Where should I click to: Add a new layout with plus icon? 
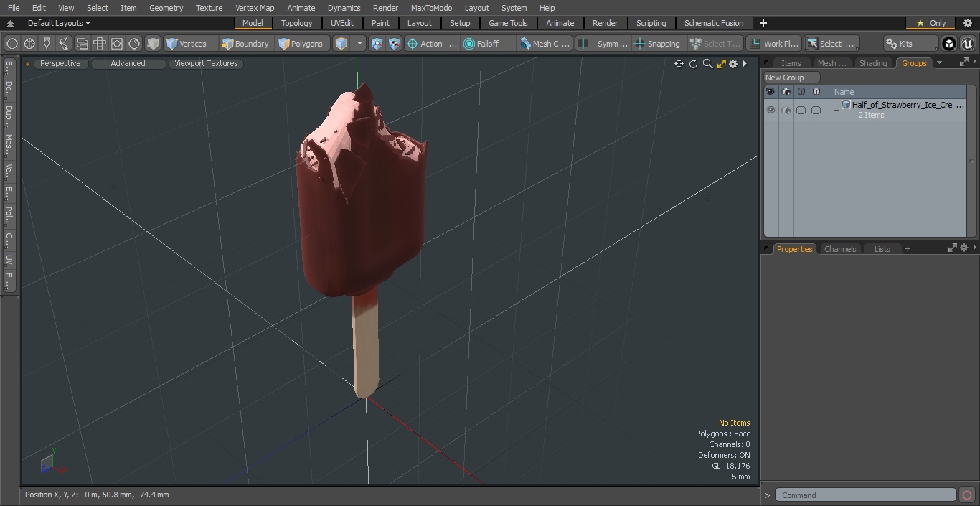pyautogui.click(x=763, y=23)
